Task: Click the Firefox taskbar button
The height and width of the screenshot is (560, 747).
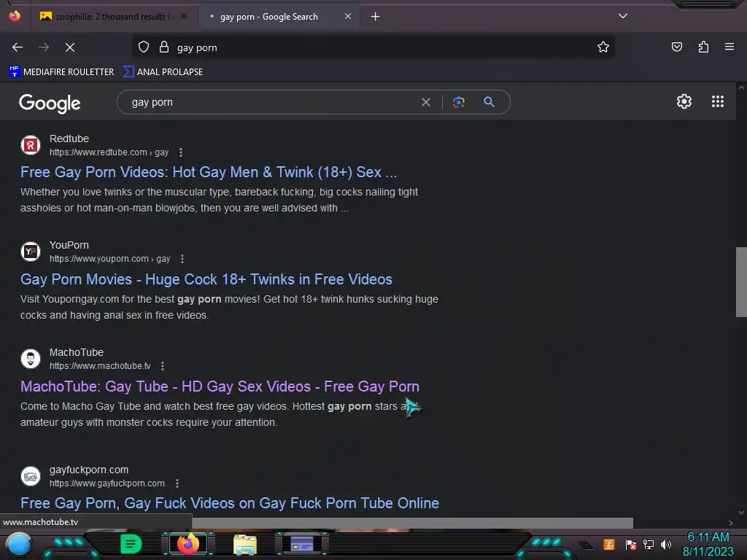Action: [x=187, y=544]
